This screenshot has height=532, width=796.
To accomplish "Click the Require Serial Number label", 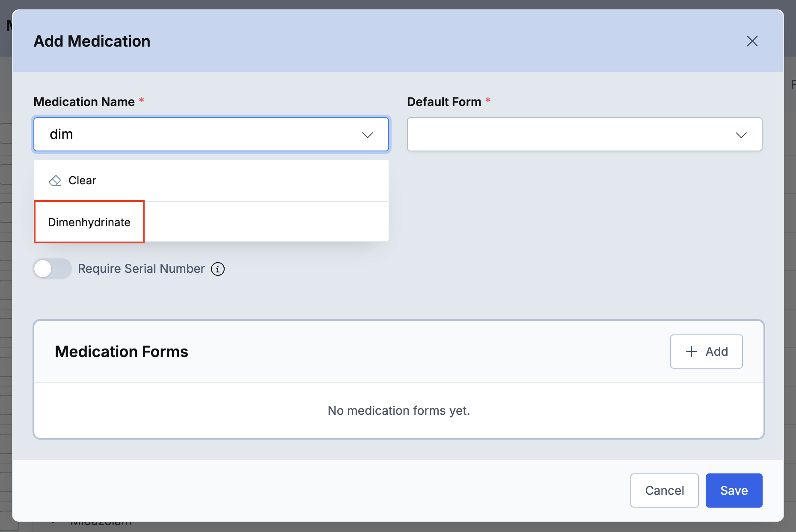I will (x=141, y=269).
